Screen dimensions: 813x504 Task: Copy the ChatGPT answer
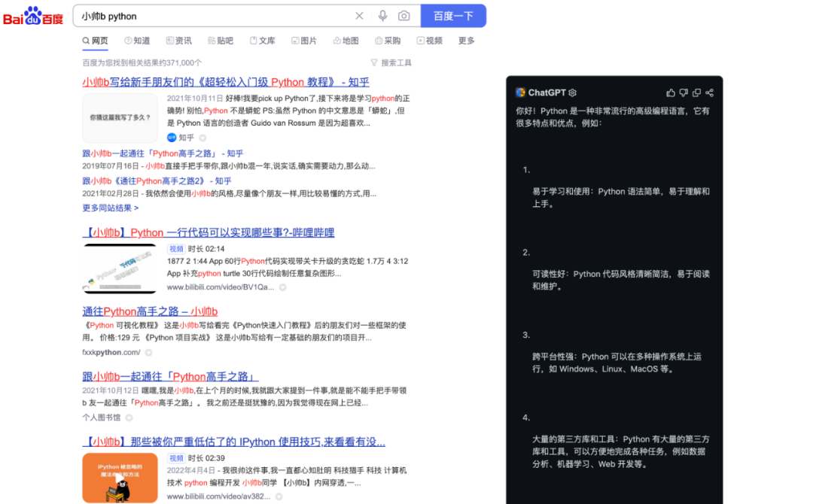coord(696,93)
